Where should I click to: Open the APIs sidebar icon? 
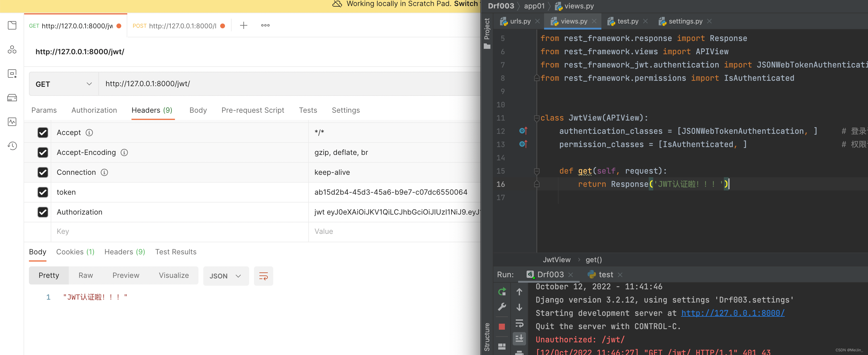coord(12,50)
